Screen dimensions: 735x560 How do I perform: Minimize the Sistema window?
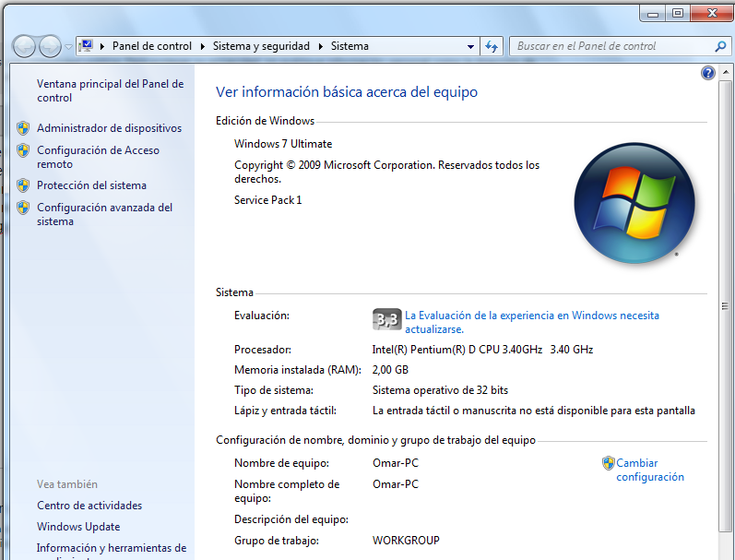pyautogui.click(x=653, y=13)
